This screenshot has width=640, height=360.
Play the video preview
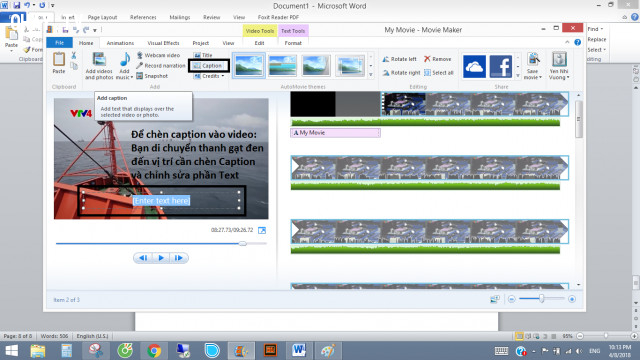coord(161,258)
